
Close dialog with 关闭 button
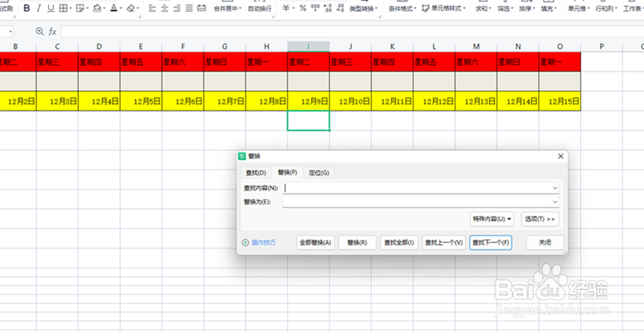pyautogui.click(x=545, y=242)
